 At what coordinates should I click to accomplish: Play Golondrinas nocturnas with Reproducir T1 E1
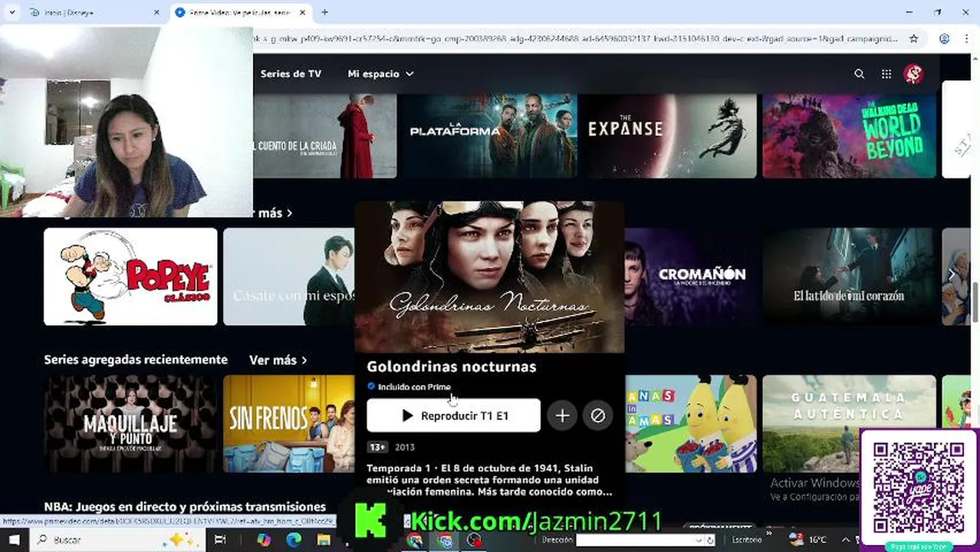[453, 416]
